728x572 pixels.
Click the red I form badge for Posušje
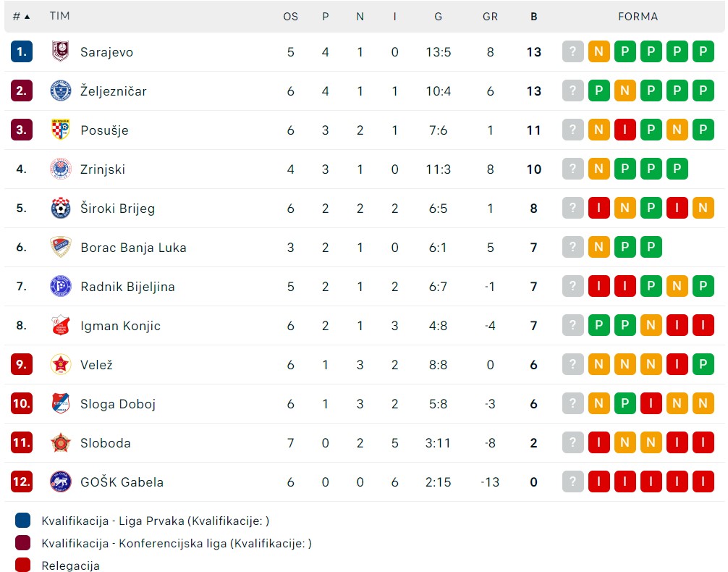point(625,130)
